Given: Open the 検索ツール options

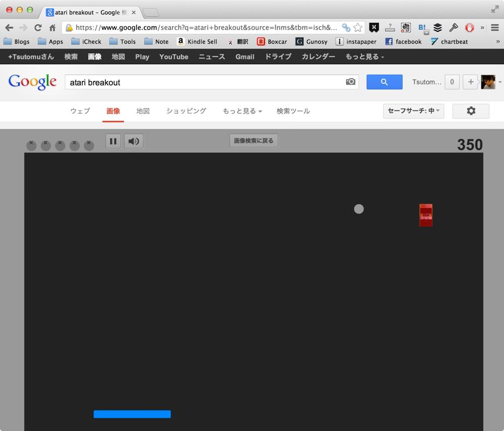Looking at the screenshot, I should coord(293,111).
